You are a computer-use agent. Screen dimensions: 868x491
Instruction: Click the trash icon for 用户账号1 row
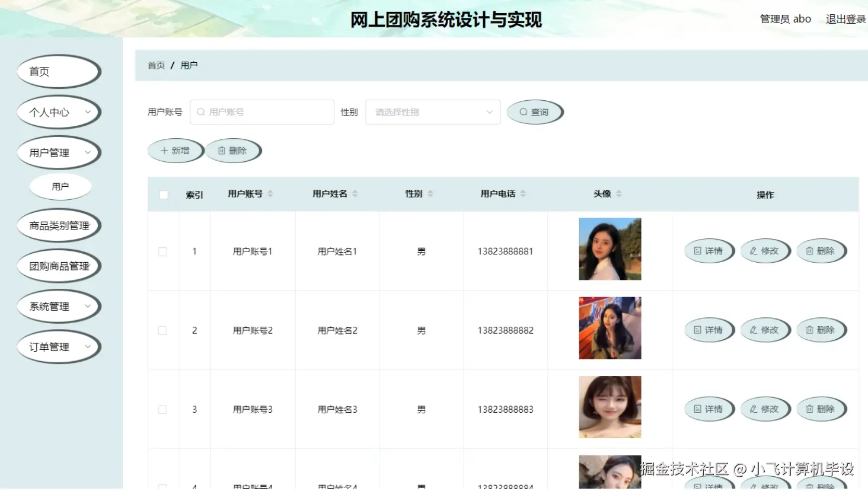(809, 251)
